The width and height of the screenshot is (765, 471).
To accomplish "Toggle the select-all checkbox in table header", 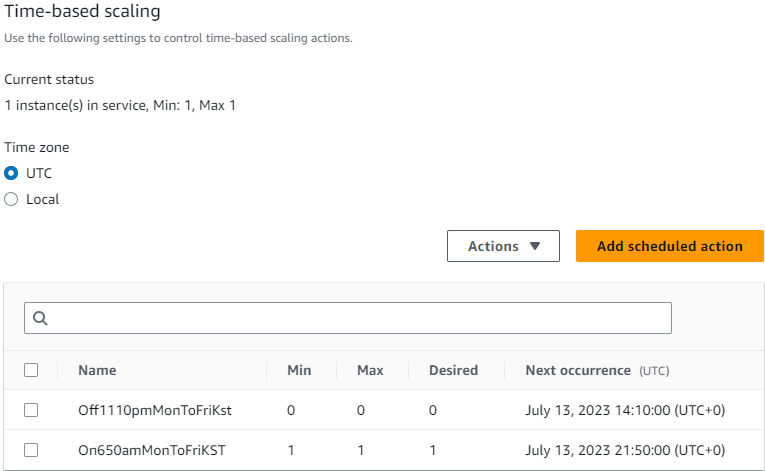I will (x=31, y=370).
